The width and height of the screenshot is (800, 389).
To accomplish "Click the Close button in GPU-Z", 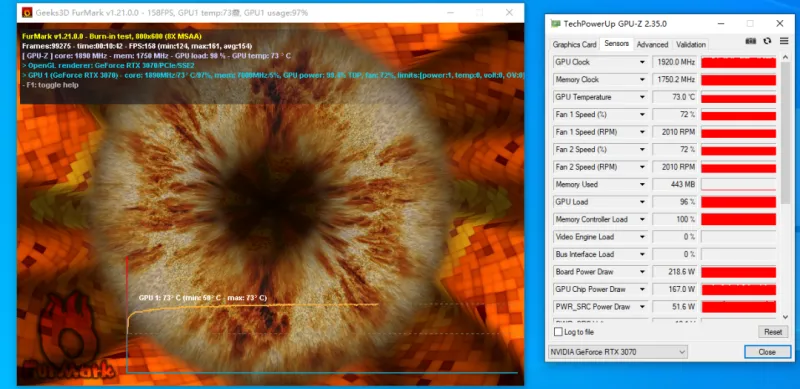I will pyautogui.click(x=767, y=352).
